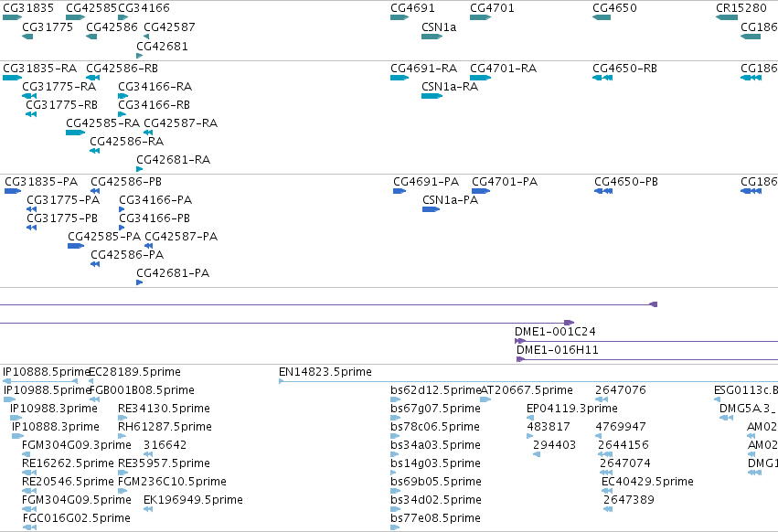Select the CG42585-PA protein arrow

(x=76, y=246)
